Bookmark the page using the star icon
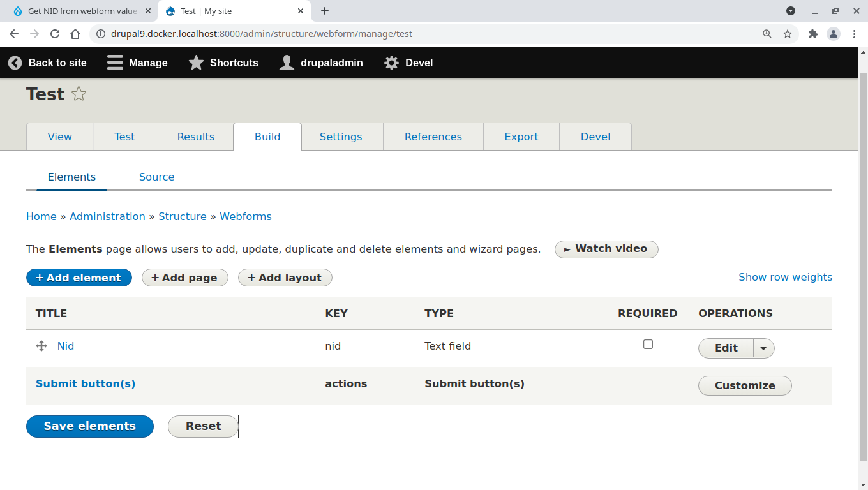Viewport: 868px width, 490px height. coord(788,34)
